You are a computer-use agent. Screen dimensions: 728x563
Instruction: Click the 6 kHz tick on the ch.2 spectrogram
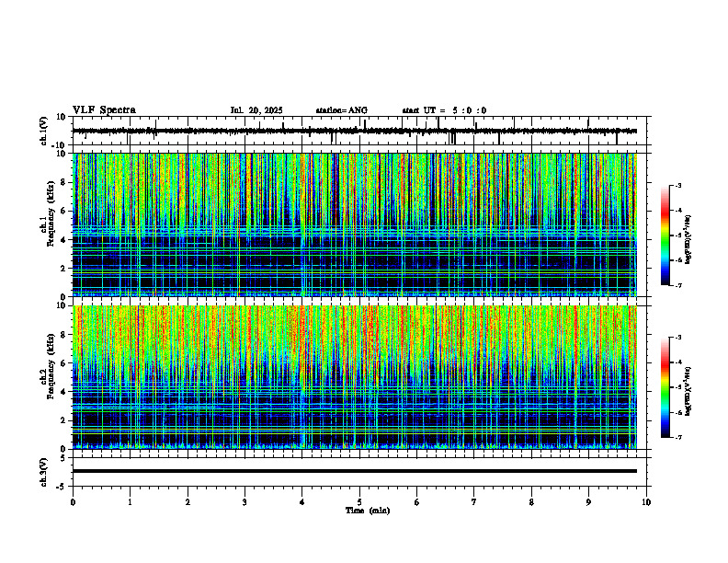[64, 363]
